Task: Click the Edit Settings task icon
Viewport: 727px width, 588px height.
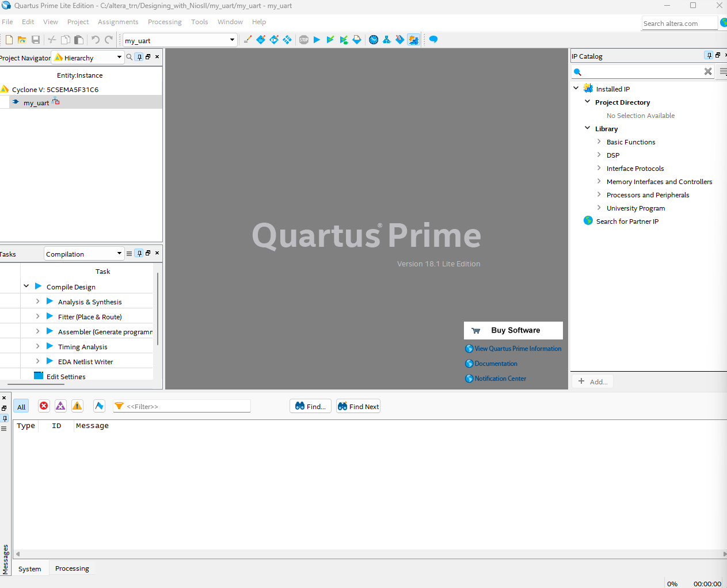Action: click(x=39, y=376)
